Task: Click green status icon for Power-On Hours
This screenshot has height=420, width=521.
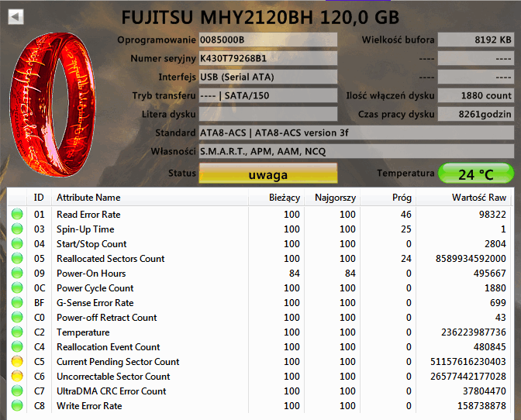Action: (17, 273)
